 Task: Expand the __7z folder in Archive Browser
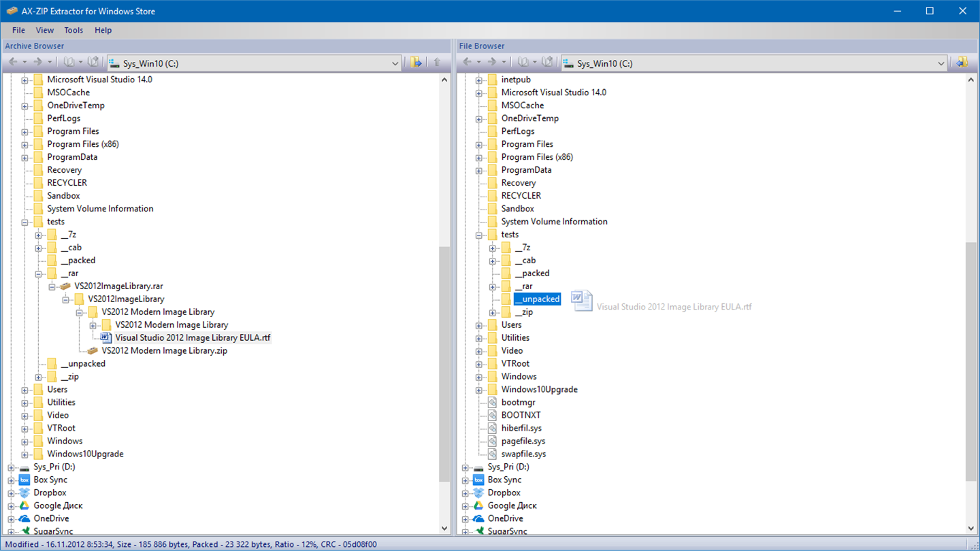click(38, 235)
